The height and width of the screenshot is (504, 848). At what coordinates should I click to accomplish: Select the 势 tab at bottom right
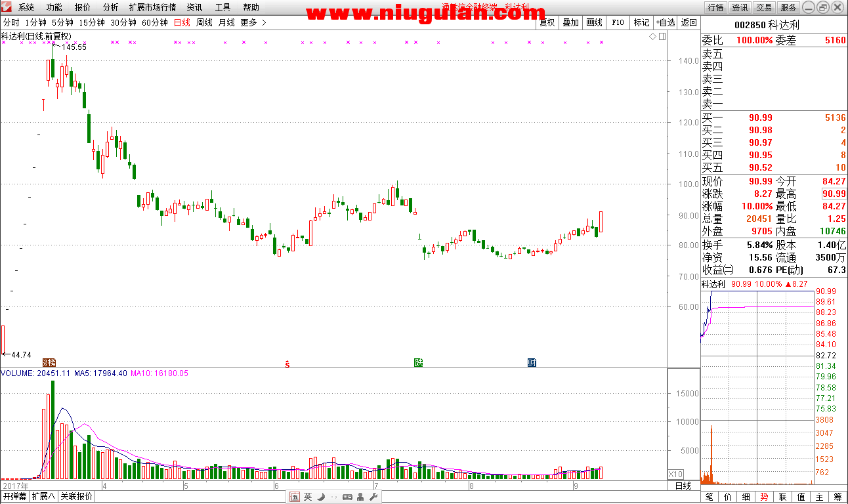765,497
